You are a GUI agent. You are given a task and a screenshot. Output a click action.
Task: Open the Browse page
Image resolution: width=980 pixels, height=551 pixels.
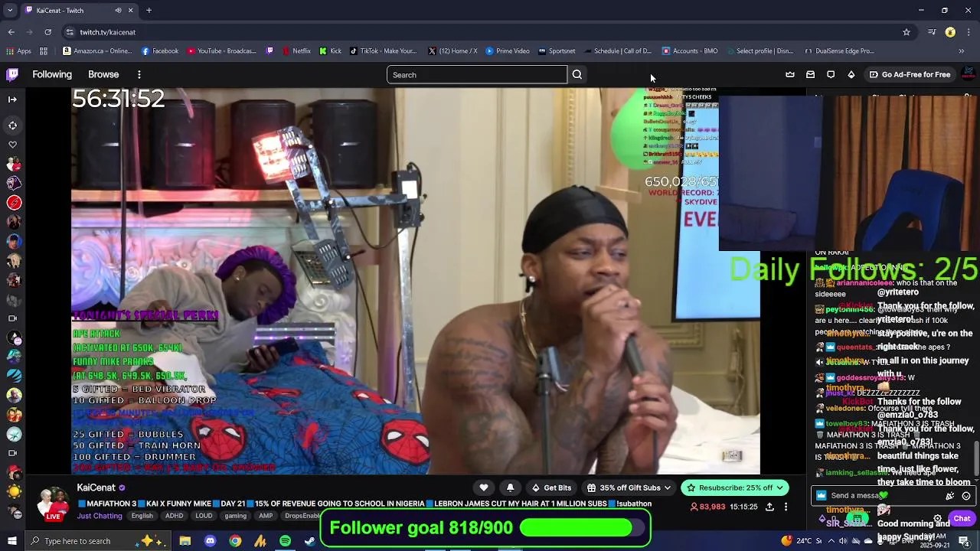(103, 74)
